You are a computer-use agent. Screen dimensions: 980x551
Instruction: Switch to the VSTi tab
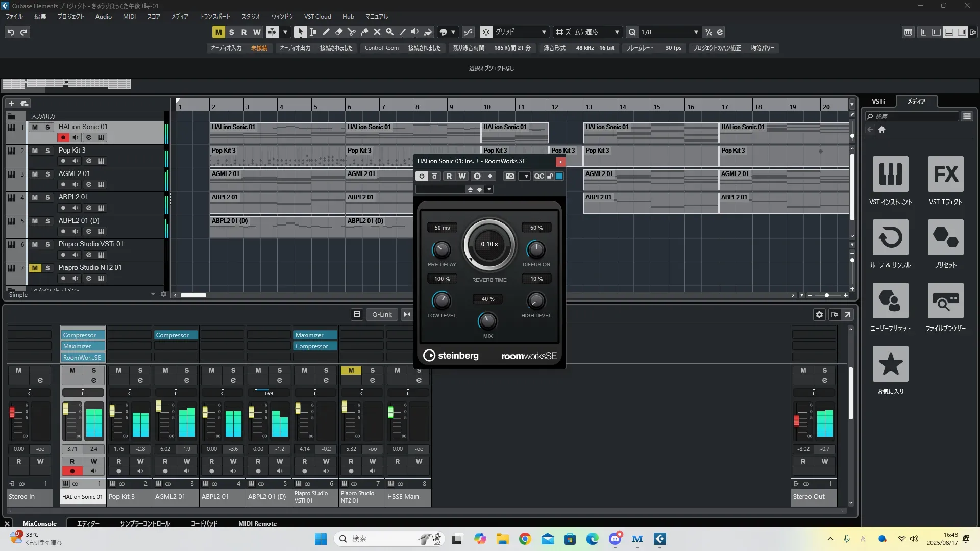878,102
